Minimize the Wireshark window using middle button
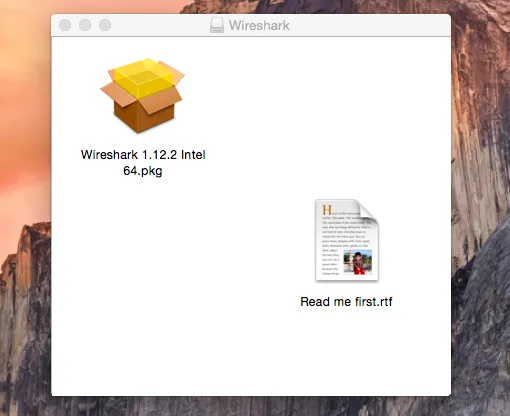The image size is (510, 416). point(85,25)
